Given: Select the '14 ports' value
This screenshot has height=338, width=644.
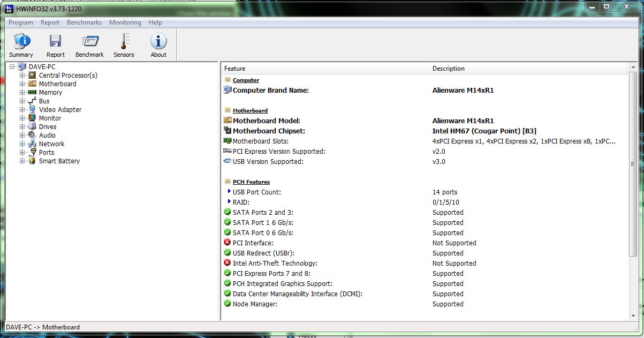Looking at the screenshot, I should [x=445, y=192].
